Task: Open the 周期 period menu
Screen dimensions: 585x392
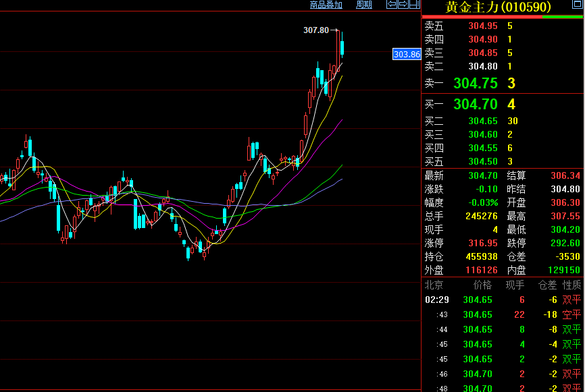Action: [x=364, y=5]
